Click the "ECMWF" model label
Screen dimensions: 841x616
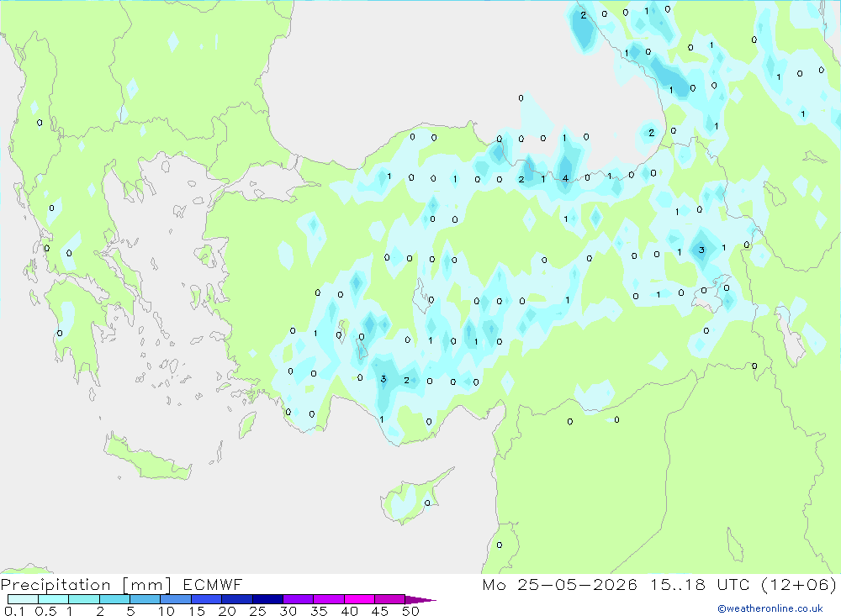tap(213, 585)
